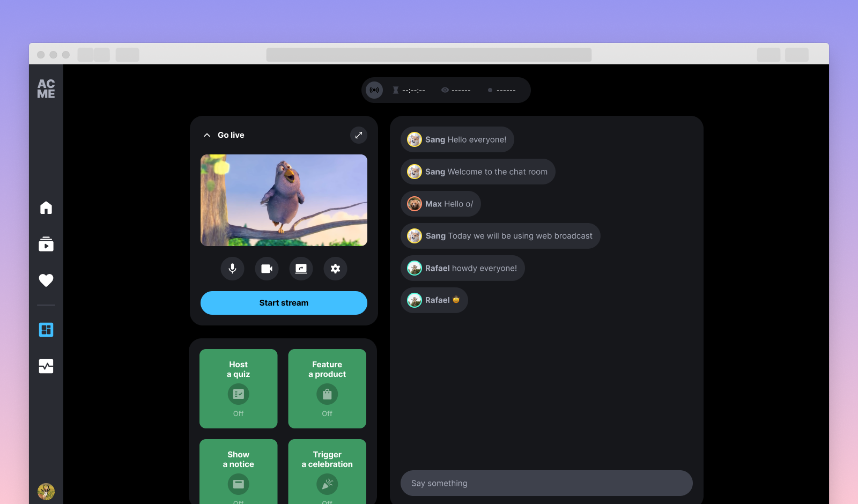Open the activity monitor sidebar icon
The image size is (858, 504).
46,366
